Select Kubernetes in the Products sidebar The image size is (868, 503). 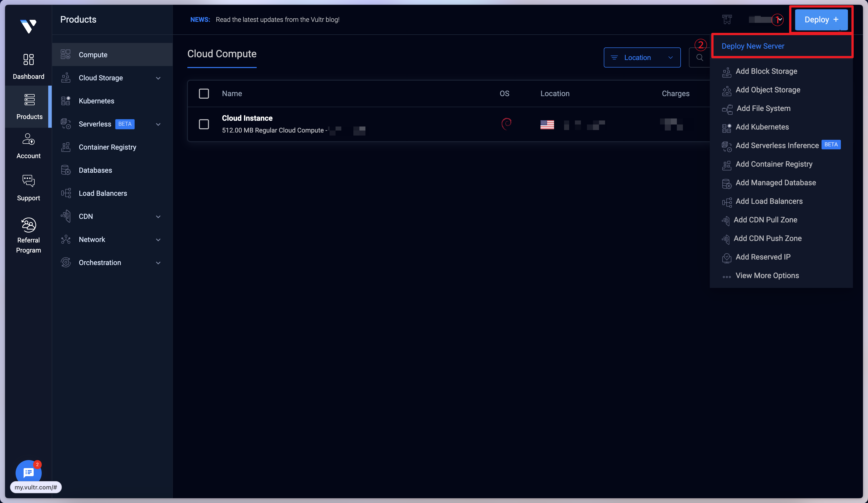[x=96, y=101]
